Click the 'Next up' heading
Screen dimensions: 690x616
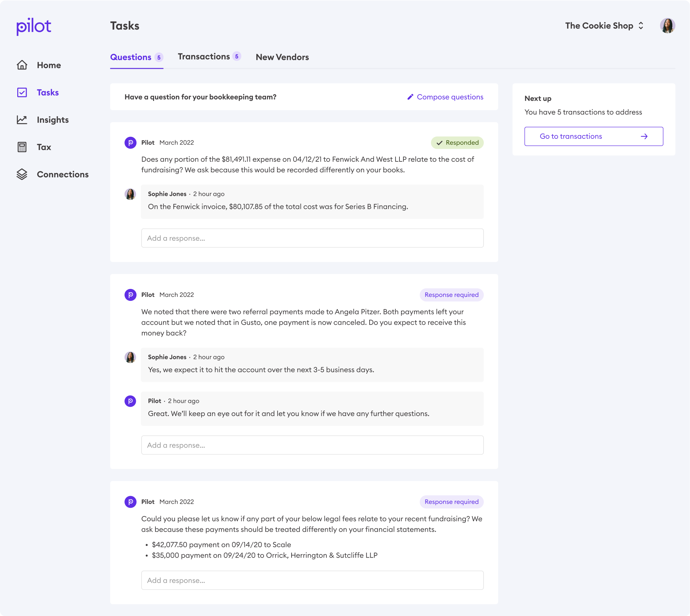click(538, 99)
